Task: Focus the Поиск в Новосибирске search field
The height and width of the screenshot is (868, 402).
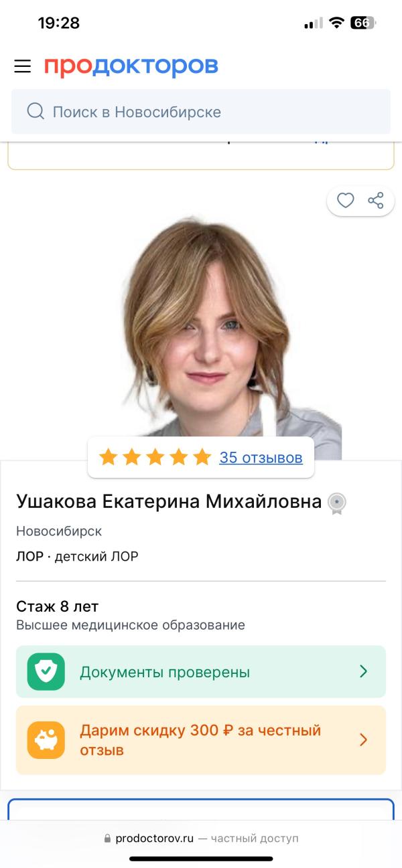Action: tap(201, 112)
